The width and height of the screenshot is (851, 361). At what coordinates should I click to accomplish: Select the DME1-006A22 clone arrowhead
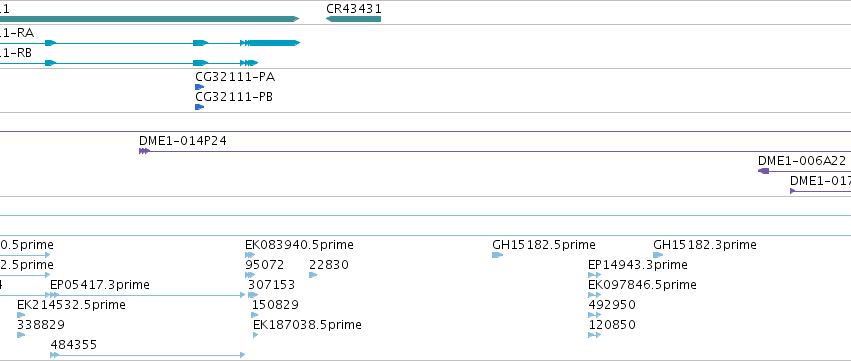[763, 171]
